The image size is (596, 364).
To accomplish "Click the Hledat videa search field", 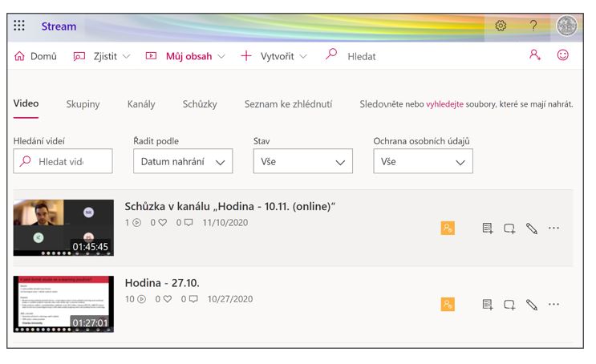I will click(63, 161).
